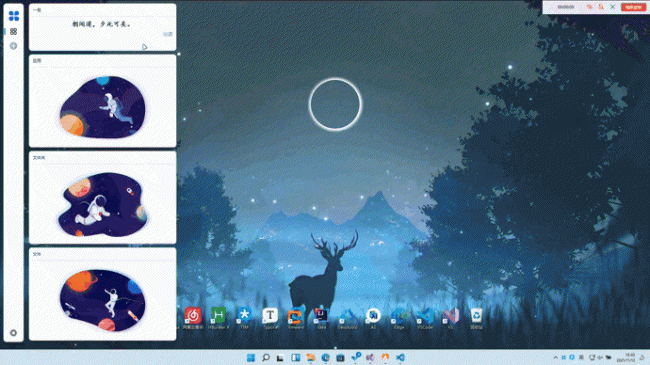Click the second orange icon in the recorder bar

coord(601,7)
